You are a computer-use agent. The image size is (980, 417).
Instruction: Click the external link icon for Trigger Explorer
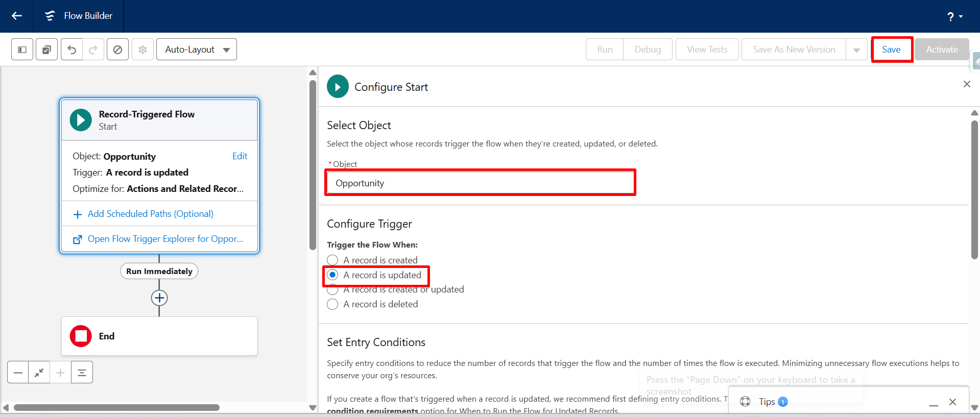(x=78, y=239)
